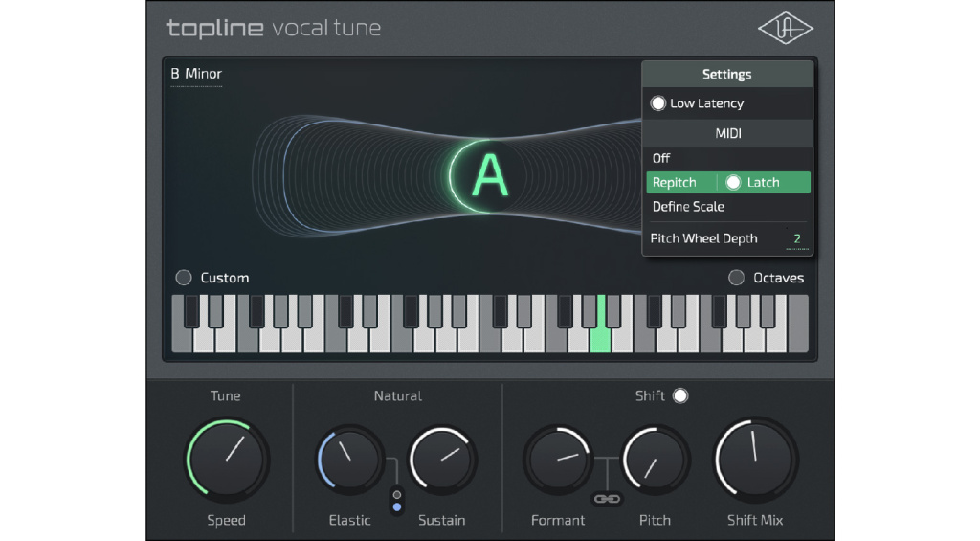
Task: Click the Shift Mix knob
Action: (755, 458)
